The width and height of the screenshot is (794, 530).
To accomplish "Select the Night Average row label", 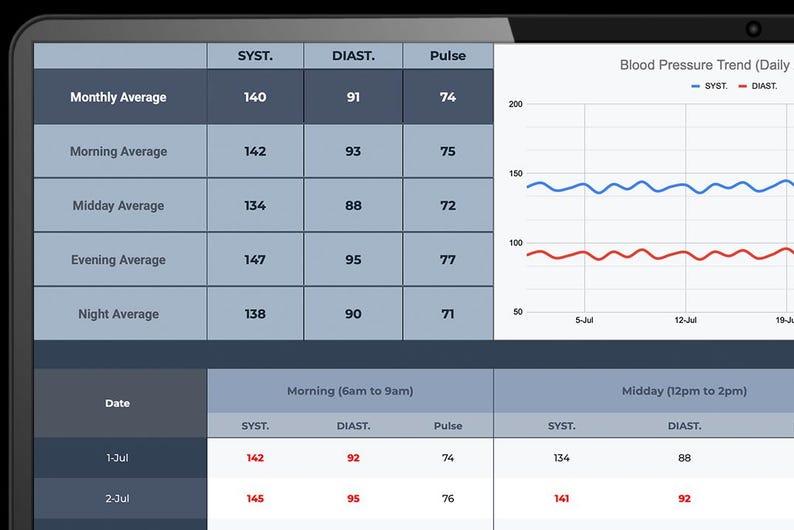I will click(x=118, y=314).
